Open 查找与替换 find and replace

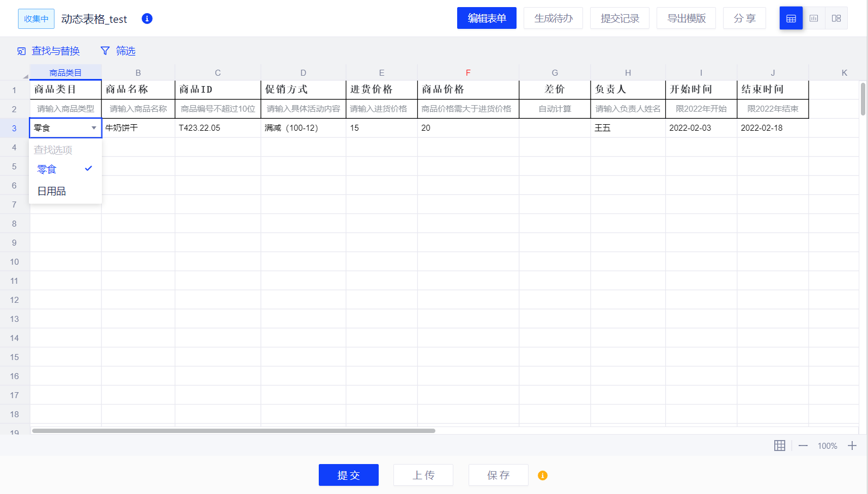point(48,51)
